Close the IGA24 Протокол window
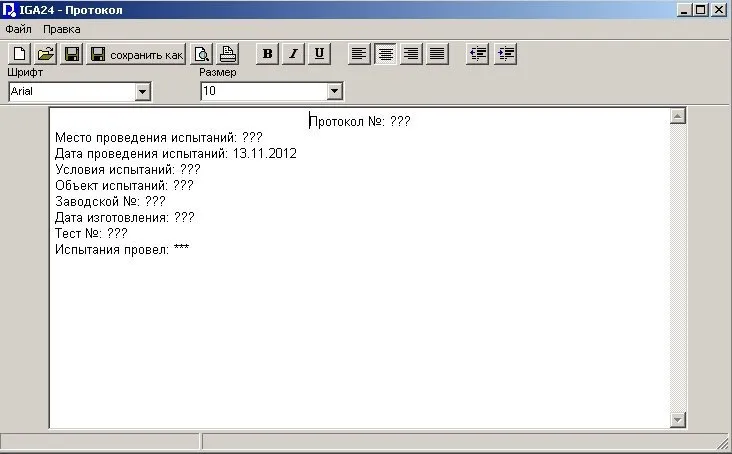 click(719, 10)
